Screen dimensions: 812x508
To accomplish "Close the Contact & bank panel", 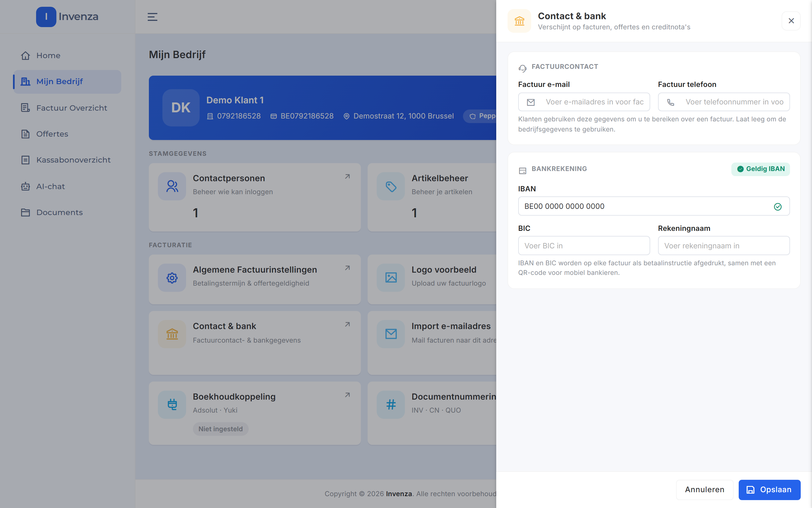I will coord(791,21).
